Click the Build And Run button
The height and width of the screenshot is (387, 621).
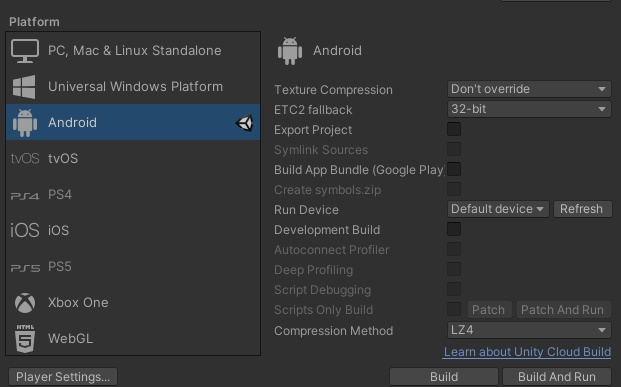tap(557, 377)
